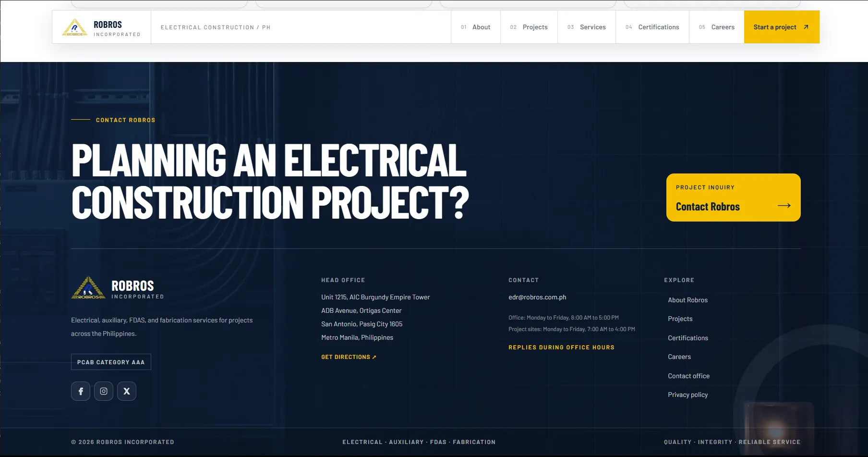Open the Services nav item
Viewport: 868px width, 457px height.
pyautogui.click(x=587, y=27)
